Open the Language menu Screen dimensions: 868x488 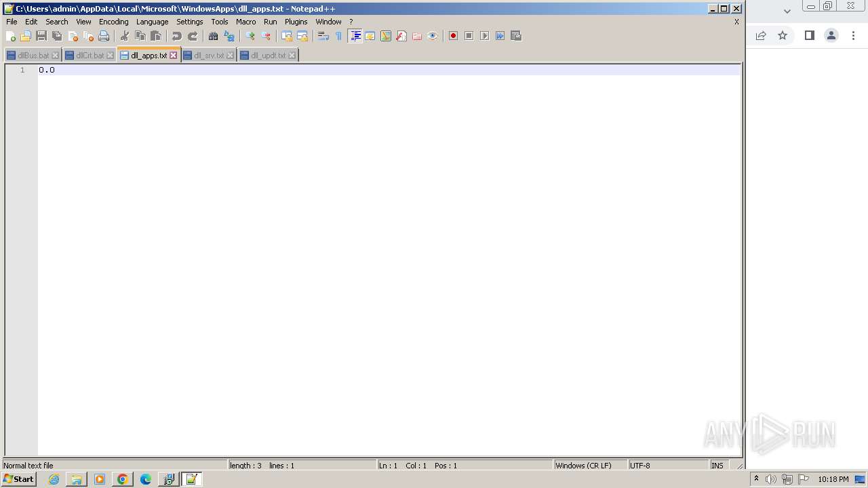[x=152, y=22]
